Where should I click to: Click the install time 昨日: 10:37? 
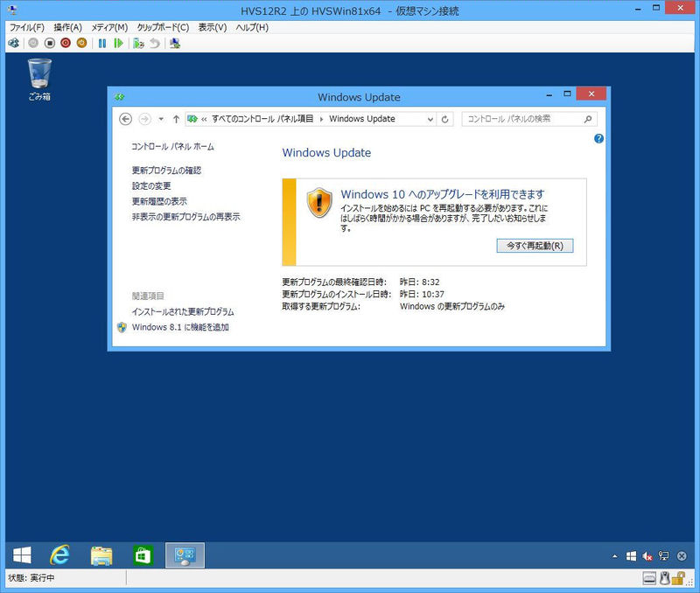(422, 294)
